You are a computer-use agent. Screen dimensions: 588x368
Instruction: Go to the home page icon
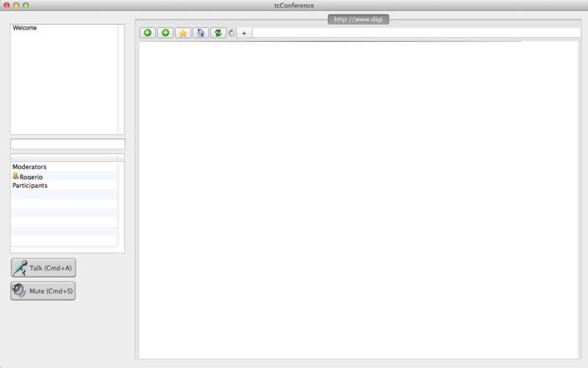(x=201, y=33)
